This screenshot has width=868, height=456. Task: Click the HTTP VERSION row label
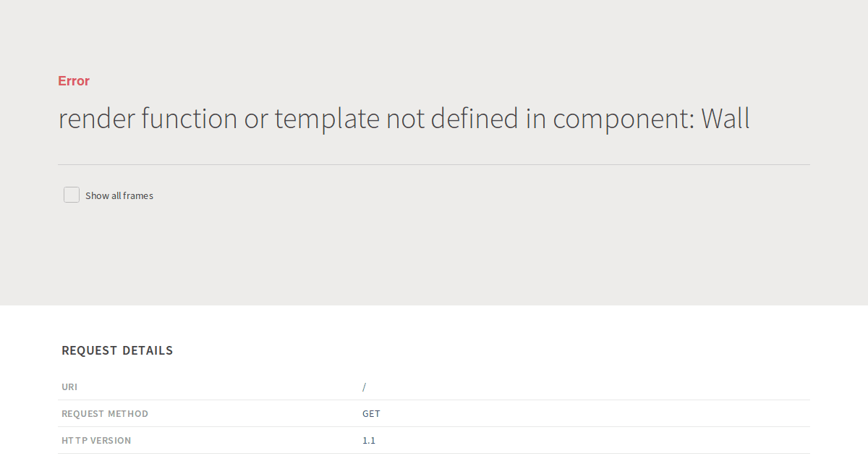click(x=96, y=440)
